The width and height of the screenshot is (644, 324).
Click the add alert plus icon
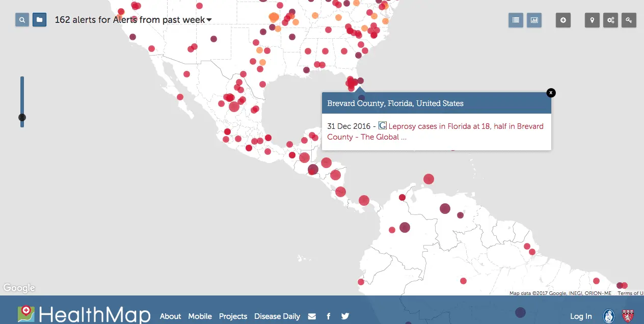pos(563,20)
